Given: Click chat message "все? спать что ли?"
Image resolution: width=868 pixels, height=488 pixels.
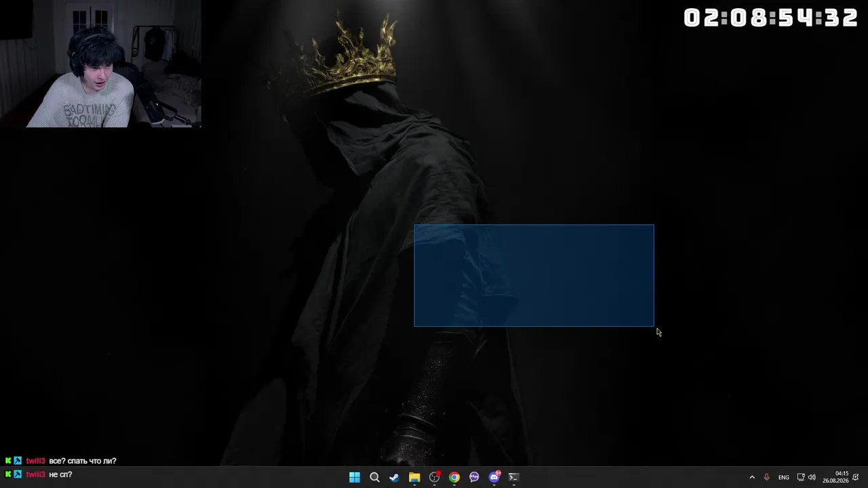Looking at the screenshot, I should 83,461.
